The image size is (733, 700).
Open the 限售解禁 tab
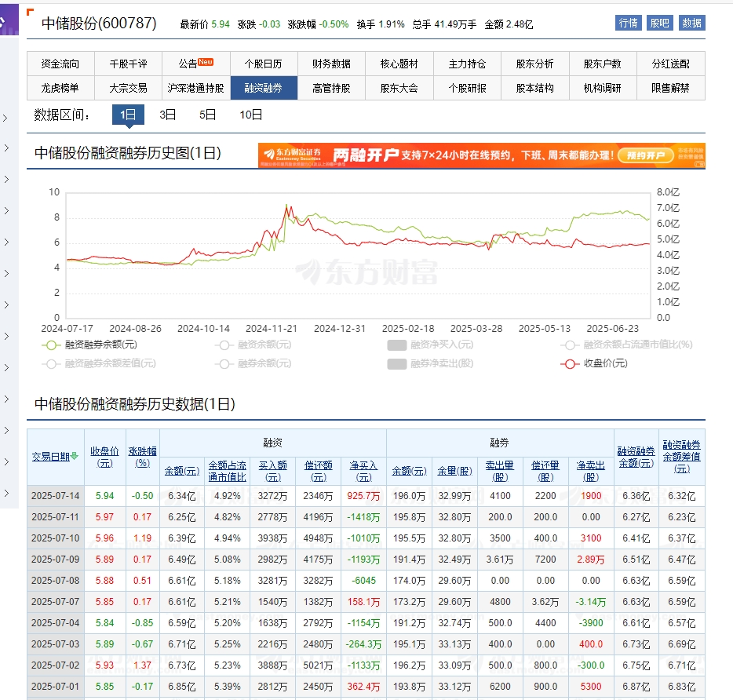[x=671, y=88]
